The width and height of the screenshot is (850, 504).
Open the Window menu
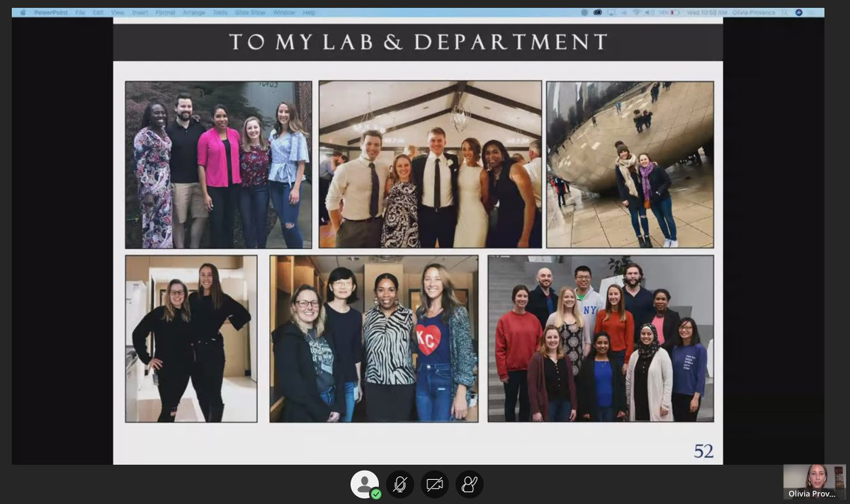point(284,13)
